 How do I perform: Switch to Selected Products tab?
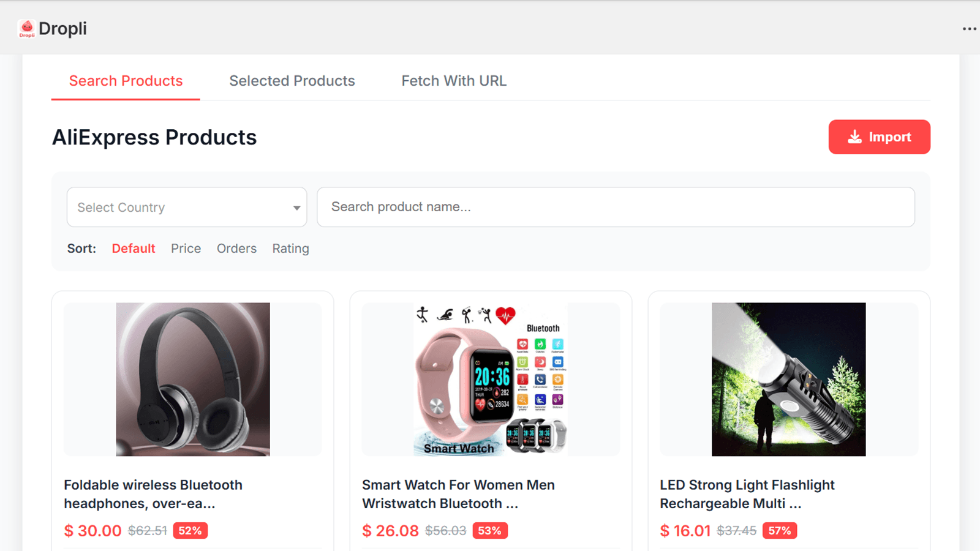coord(292,81)
